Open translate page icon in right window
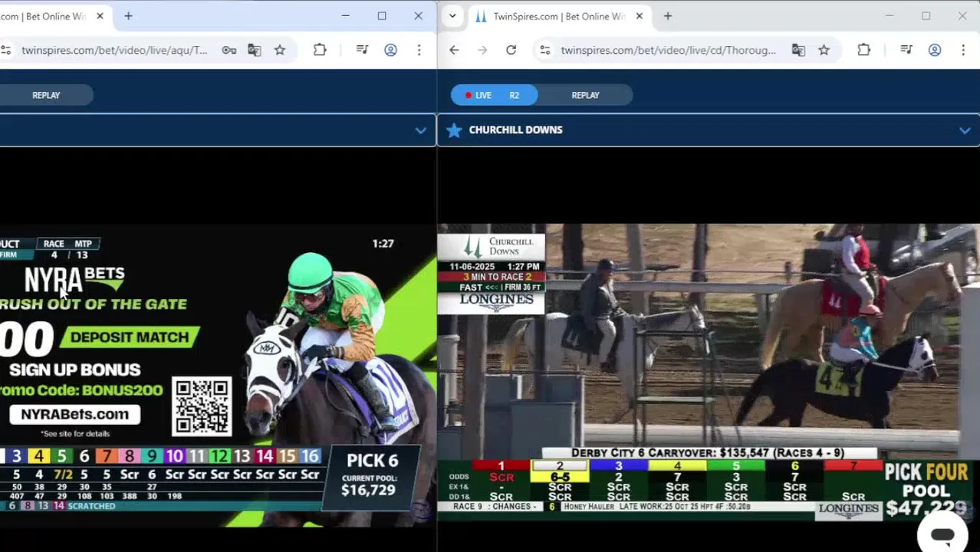980x552 pixels. [x=798, y=50]
